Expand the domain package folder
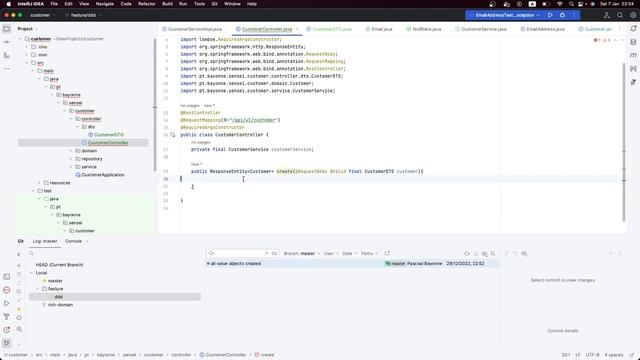The width and height of the screenshot is (640, 360). [x=71, y=151]
